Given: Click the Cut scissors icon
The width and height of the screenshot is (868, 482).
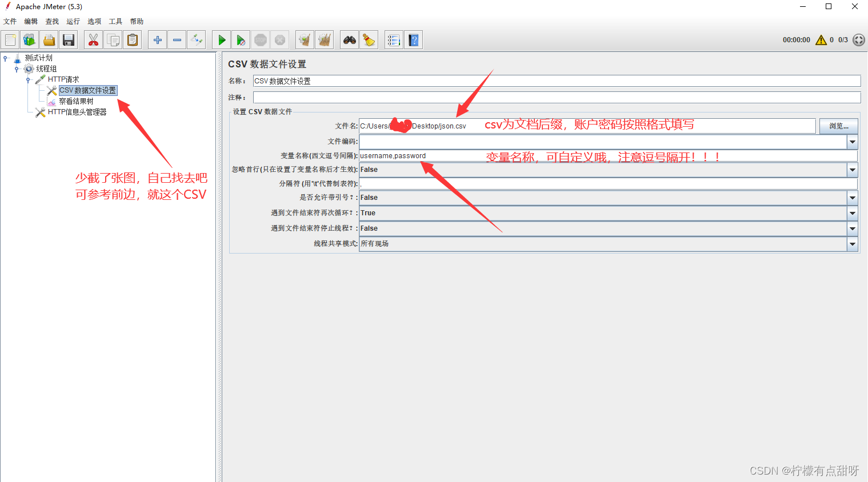Looking at the screenshot, I should [x=93, y=40].
